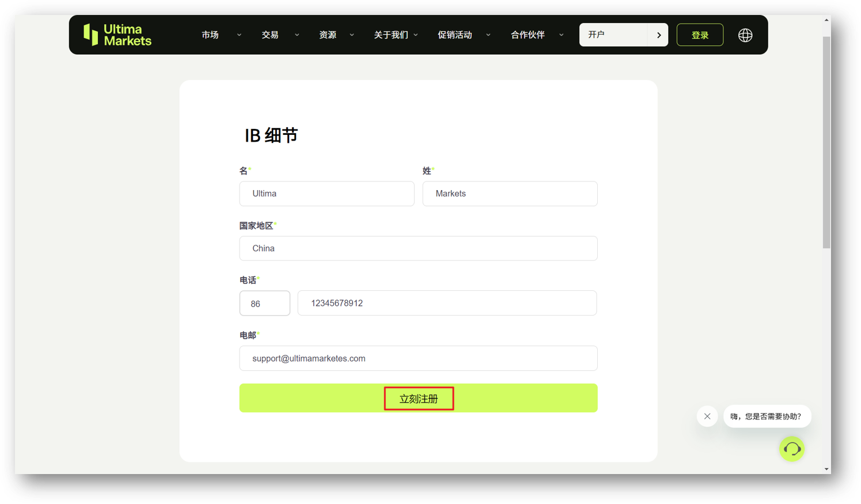
Task: Click the 姓 last name field
Action: coord(510,194)
